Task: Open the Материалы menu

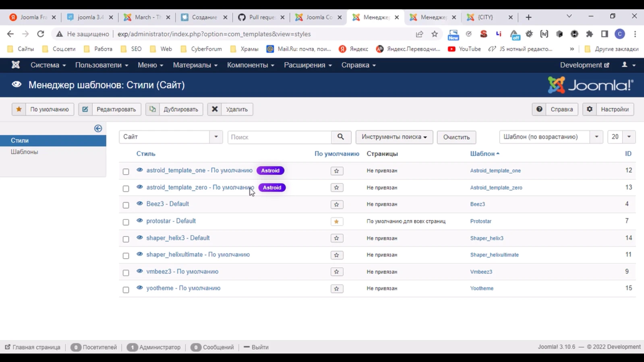Action: (x=195, y=65)
